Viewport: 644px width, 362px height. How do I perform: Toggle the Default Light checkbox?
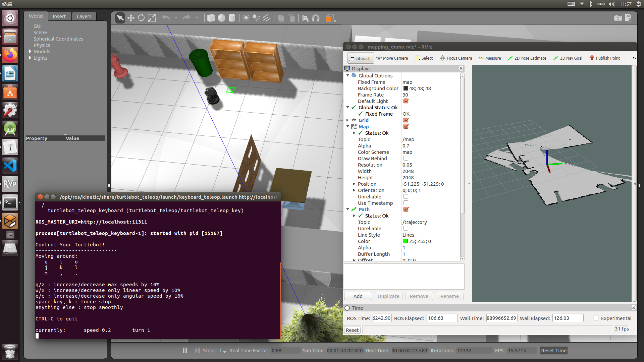(406, 101)
